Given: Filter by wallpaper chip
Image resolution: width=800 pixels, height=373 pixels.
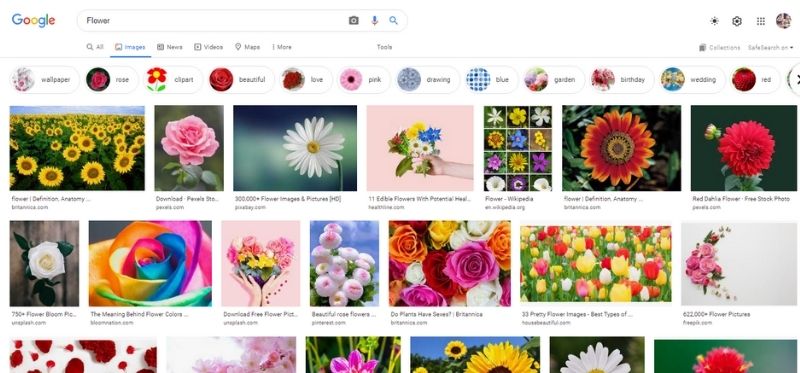Looking at the screenshot, I should click(45, 80).
